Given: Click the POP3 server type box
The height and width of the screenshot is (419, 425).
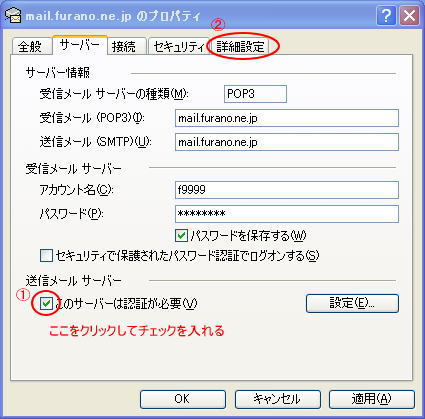Looking at the screenshot, I should (x=255, y=94).
